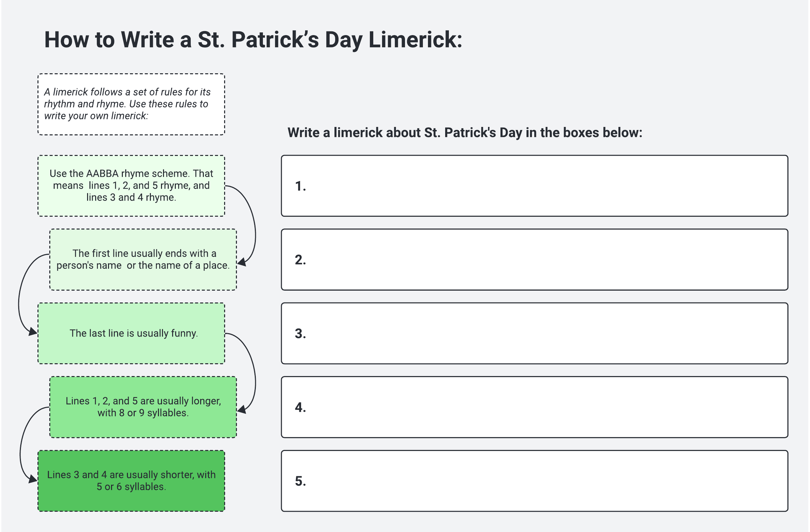Select the line 4 writing box
This screenshot has width=810, height=532.
(534, 407)
